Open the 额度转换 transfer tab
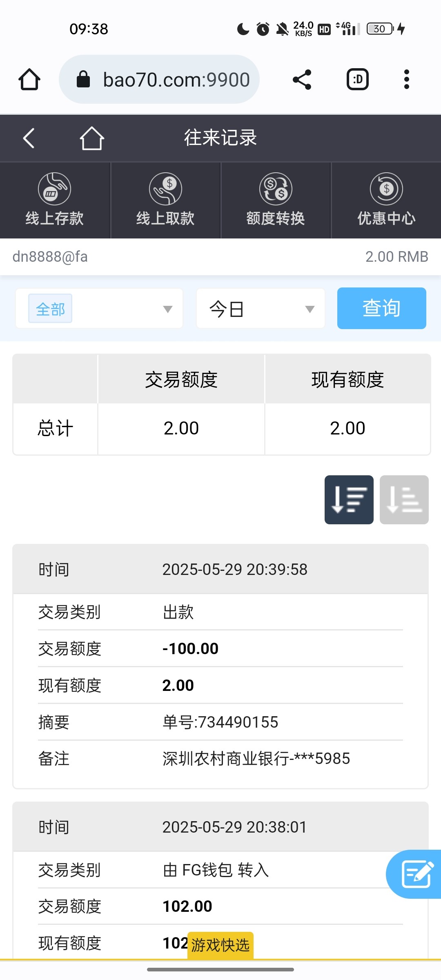441x980 pixels. click(x=276, y=200)
